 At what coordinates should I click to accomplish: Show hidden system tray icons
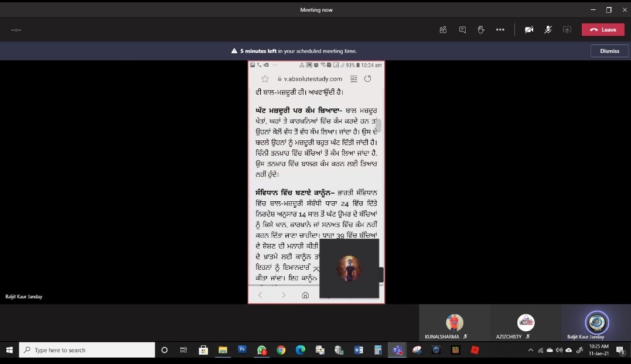point(530,350)
